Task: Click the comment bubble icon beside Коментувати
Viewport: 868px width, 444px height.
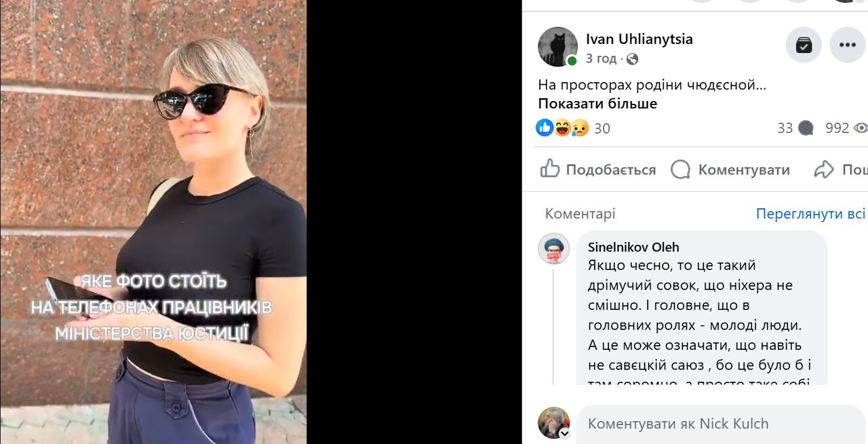Action: (680, 169)
